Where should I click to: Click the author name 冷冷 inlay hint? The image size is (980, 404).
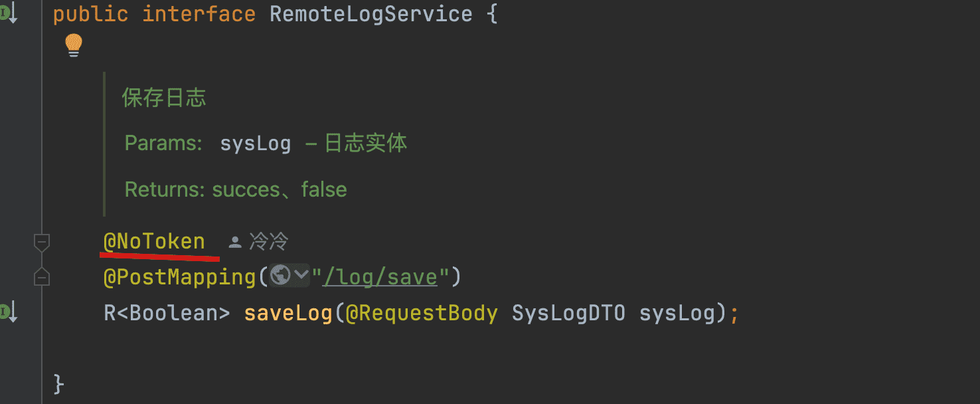coord(268,242)
